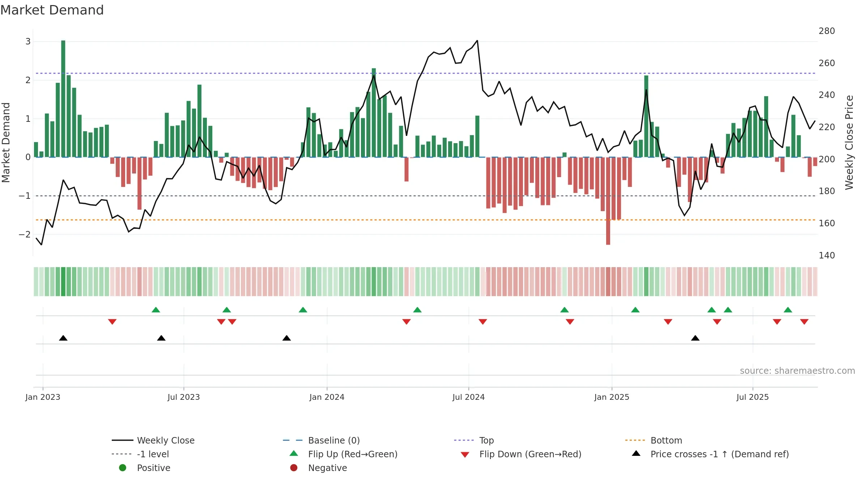
Task: Toggle Flip Down (Green→Red) legend entry
Action: 521,454
